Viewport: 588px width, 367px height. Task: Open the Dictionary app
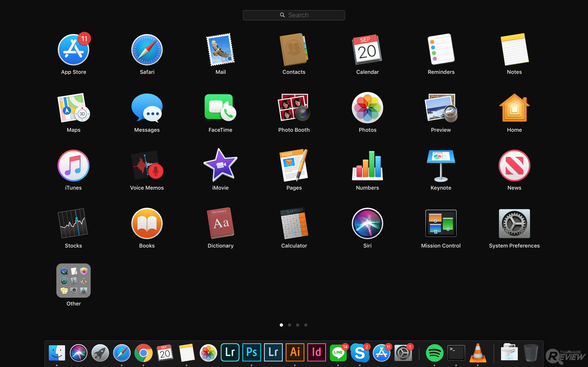click(220, 223)
